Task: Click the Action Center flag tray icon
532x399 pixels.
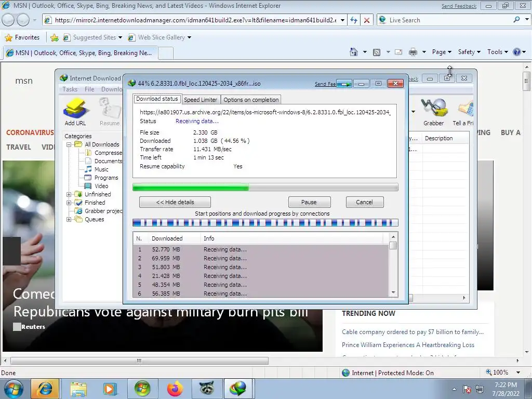Action: [x=467, y=389]
